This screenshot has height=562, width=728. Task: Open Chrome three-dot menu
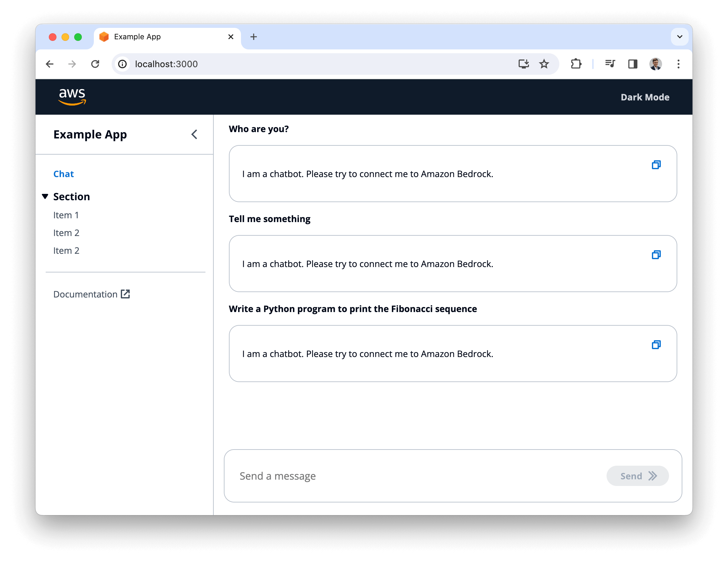pos(678,64)
